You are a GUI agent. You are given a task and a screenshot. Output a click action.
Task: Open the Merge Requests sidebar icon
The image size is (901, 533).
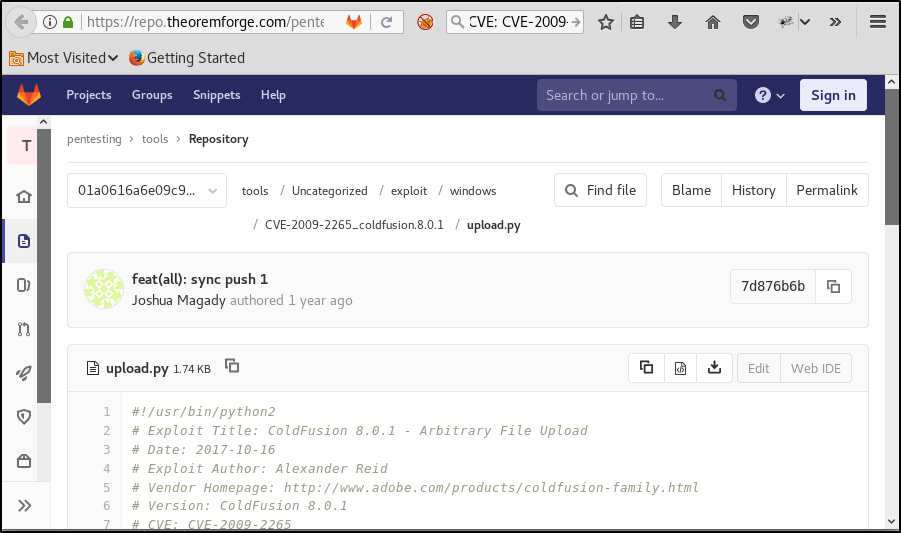point(24,329)
